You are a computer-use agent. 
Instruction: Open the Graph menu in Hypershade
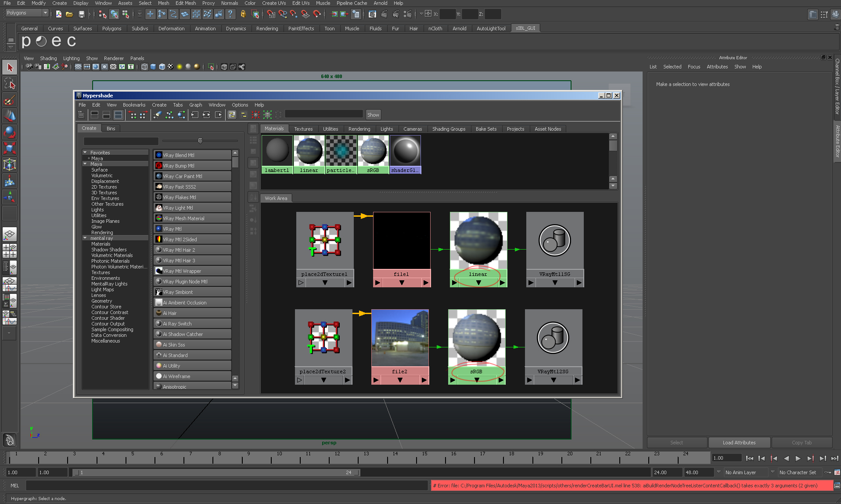click(196, 105)
